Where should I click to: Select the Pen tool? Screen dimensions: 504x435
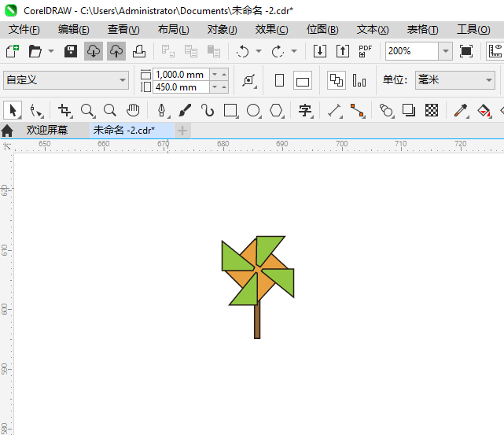(162, 110)
